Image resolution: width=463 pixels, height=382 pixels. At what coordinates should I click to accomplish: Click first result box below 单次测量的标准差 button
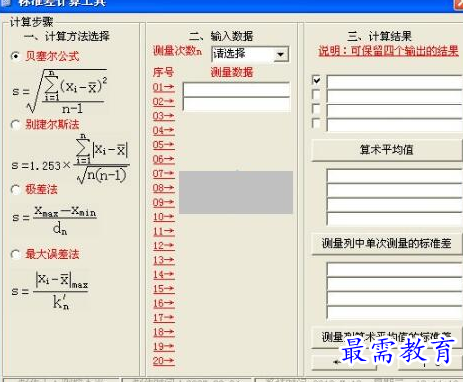395,269
